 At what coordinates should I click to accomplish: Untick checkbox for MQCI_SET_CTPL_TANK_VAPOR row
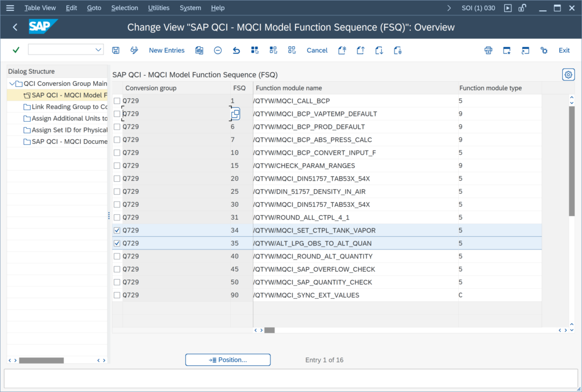point(117,230)
